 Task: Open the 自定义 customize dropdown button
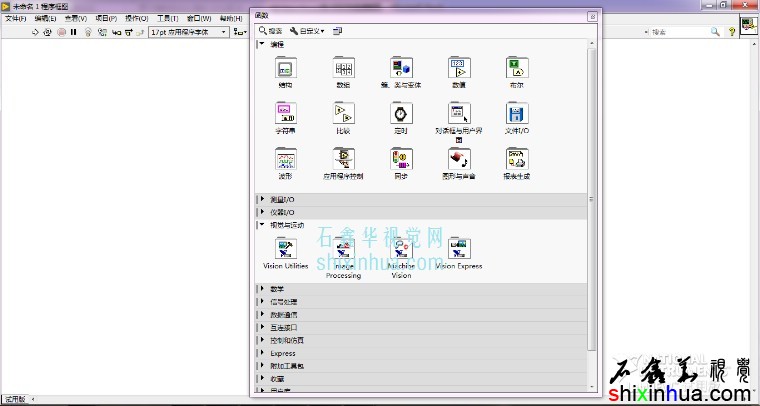307,31
